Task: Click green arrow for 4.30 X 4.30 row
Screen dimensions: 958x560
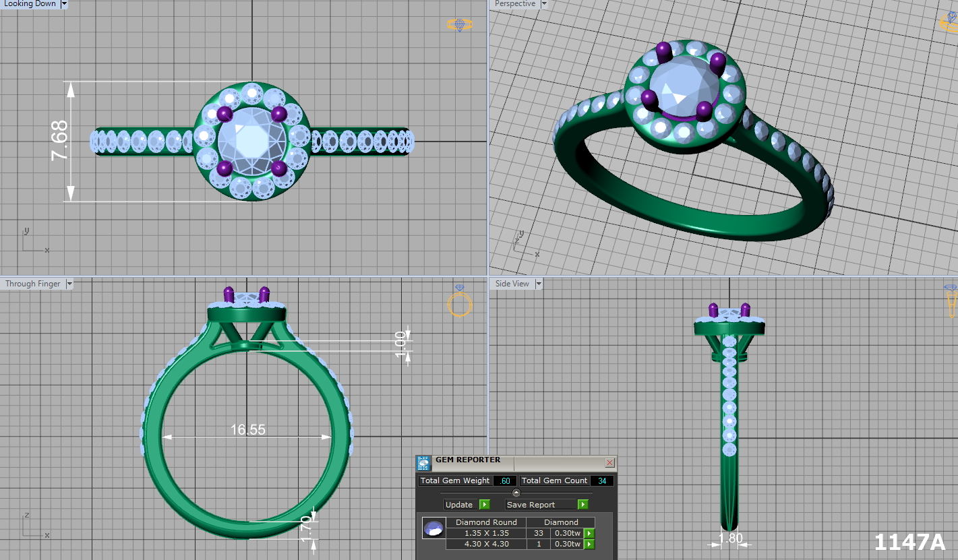Action: [x=589, y=544]
